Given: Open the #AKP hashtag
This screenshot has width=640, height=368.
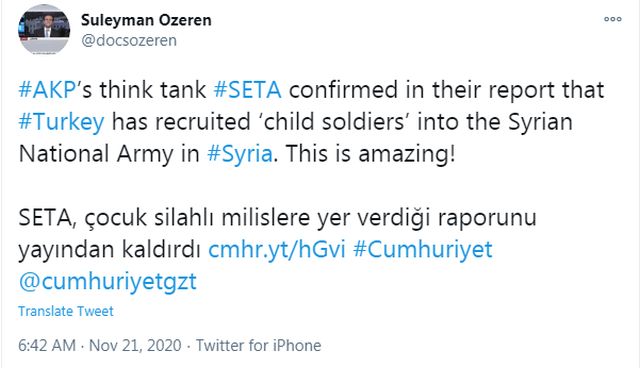Looking at the screenshot, I should coord(47,90).
